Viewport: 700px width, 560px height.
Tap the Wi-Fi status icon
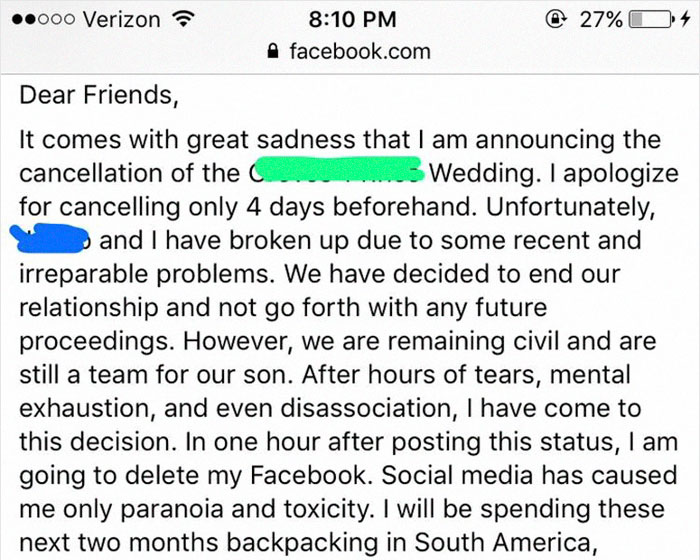click(x=181, y=20)
